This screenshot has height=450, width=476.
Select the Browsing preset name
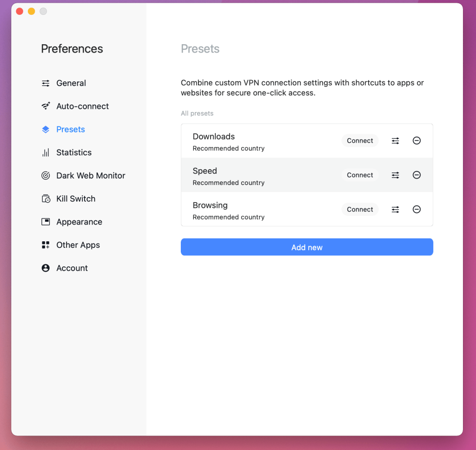(x=210, y=205)
